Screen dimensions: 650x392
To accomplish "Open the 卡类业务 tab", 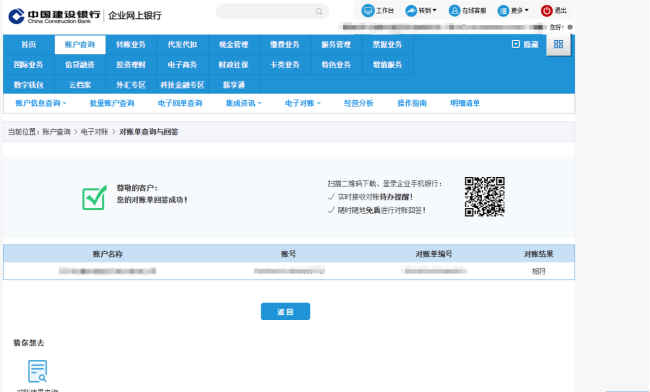I will [x=285, y=65].
